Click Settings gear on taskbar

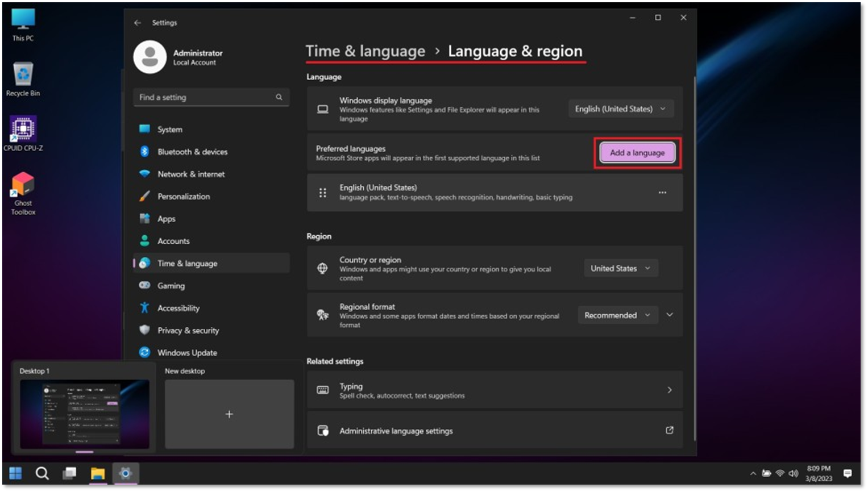126,473
